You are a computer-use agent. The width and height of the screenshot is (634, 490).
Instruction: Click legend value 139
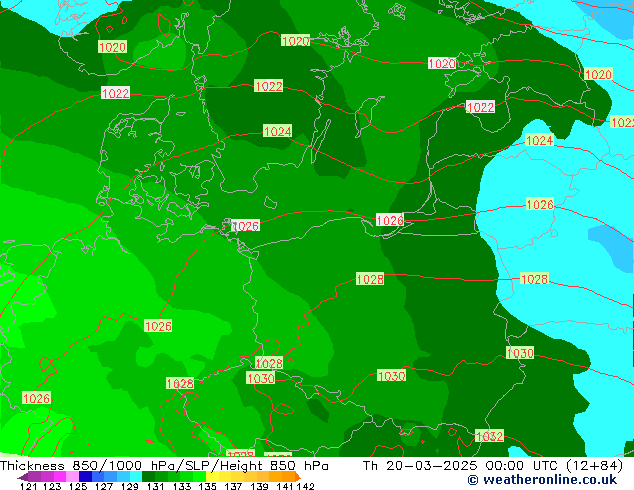(x=260, y=486)
